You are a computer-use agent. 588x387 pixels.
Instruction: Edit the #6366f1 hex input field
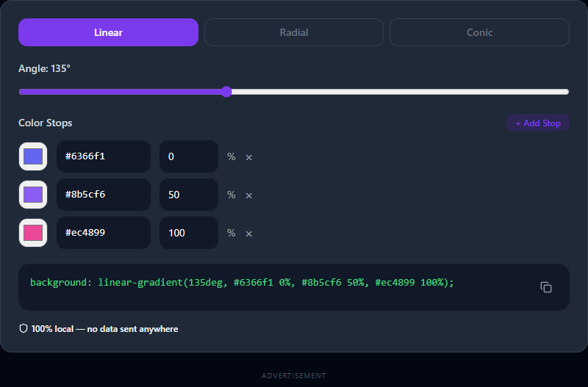[x=104, y=156]
